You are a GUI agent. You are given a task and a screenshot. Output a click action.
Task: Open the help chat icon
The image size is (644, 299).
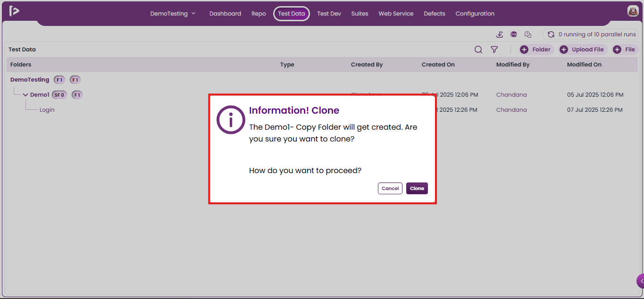(528, 34)
